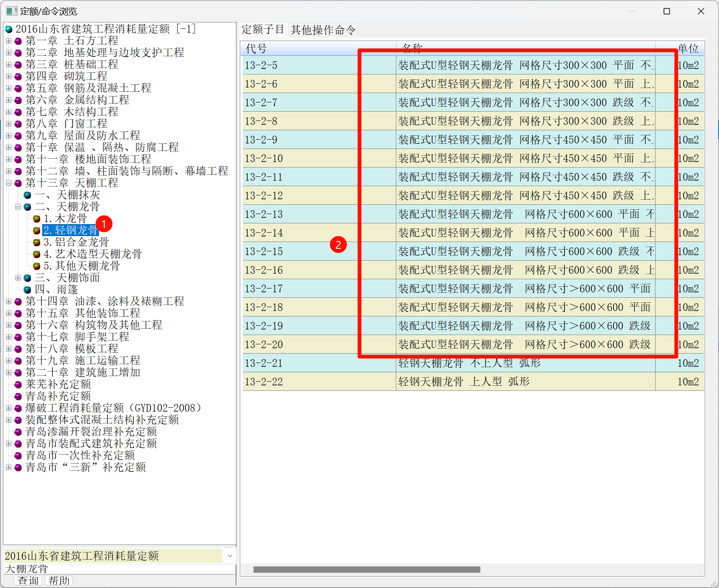Click the teal ball icon beside 二、天棚龙骨
The image size is (719, 588).
coord(27,207)
